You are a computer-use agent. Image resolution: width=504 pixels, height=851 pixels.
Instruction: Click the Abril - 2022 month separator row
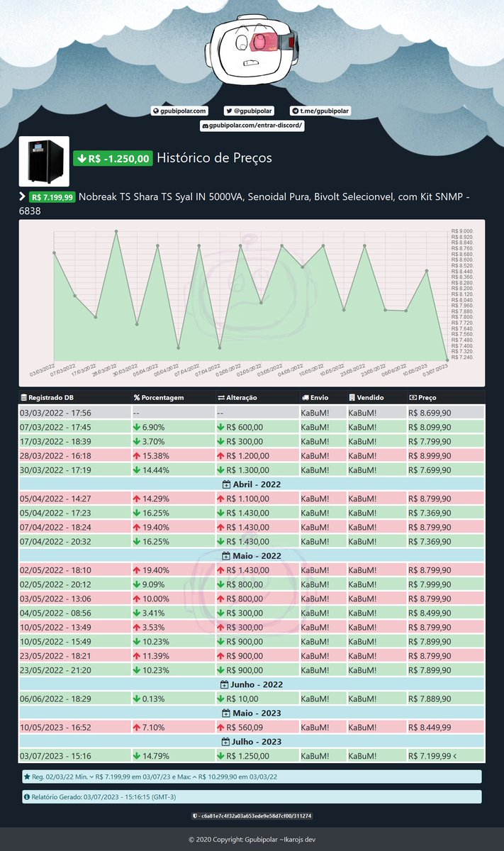point(252,484)
